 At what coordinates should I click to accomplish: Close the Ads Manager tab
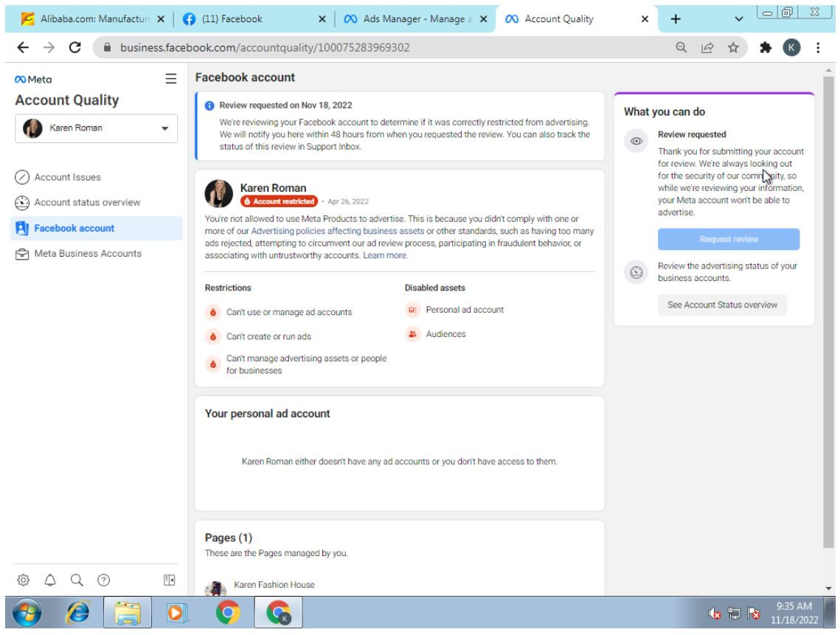(483, 18)
